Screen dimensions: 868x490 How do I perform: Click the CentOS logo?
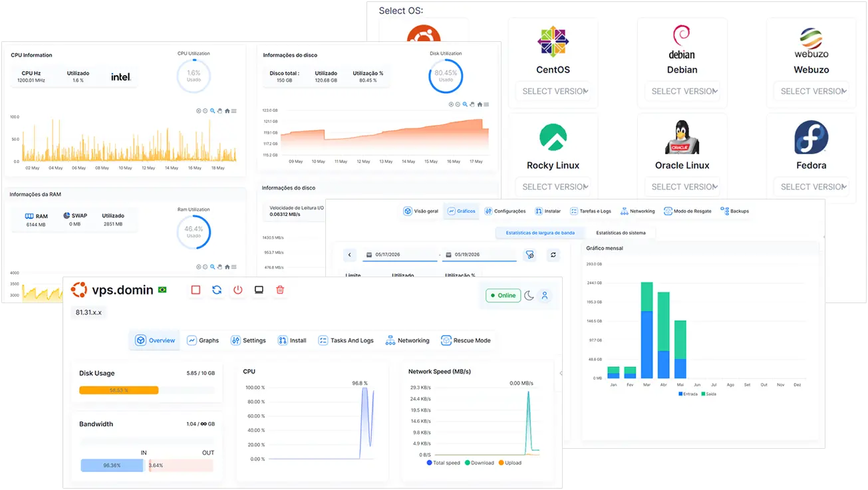click(553, 42)
